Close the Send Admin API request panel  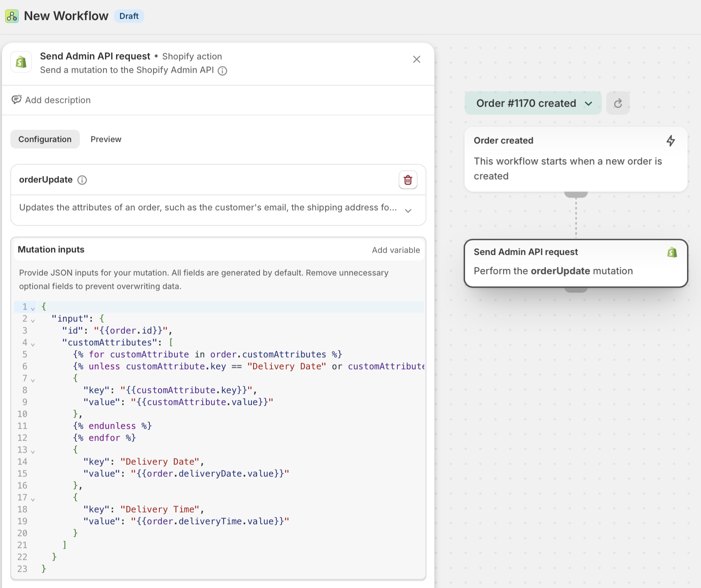(416, 59)
